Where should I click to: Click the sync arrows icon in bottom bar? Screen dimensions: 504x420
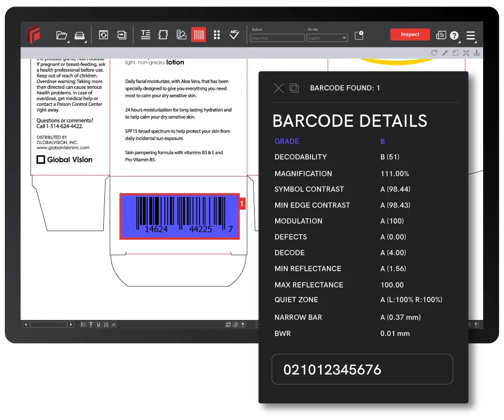[228, 325]
